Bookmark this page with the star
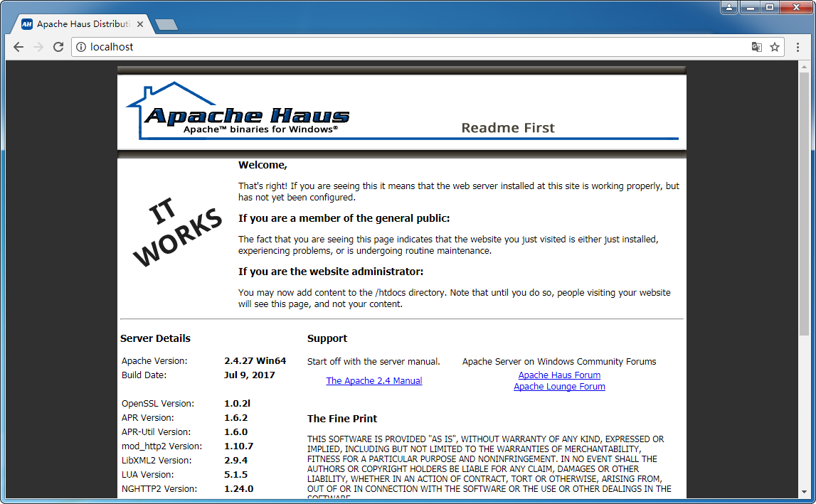Image resolution: width=816 pixels, height=504 pixels. click(x=775, y=47)
